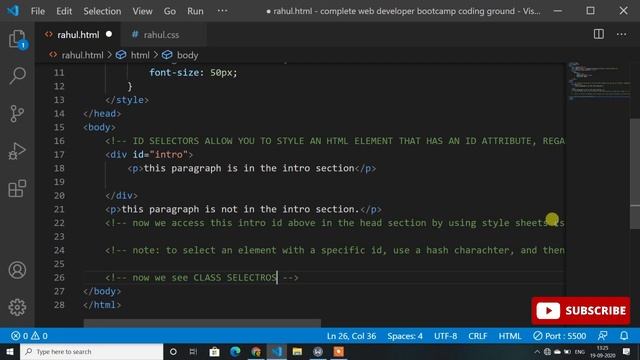This screenshot has width=640, height=360.
Task: Click the div id="intro" line
Action: 149,155
